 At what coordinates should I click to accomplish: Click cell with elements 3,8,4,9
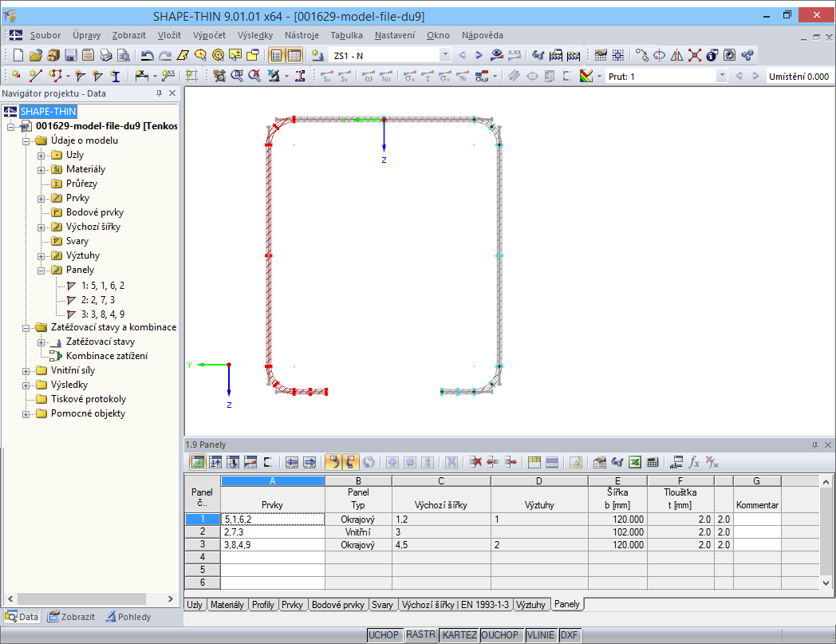click(273, 545)
